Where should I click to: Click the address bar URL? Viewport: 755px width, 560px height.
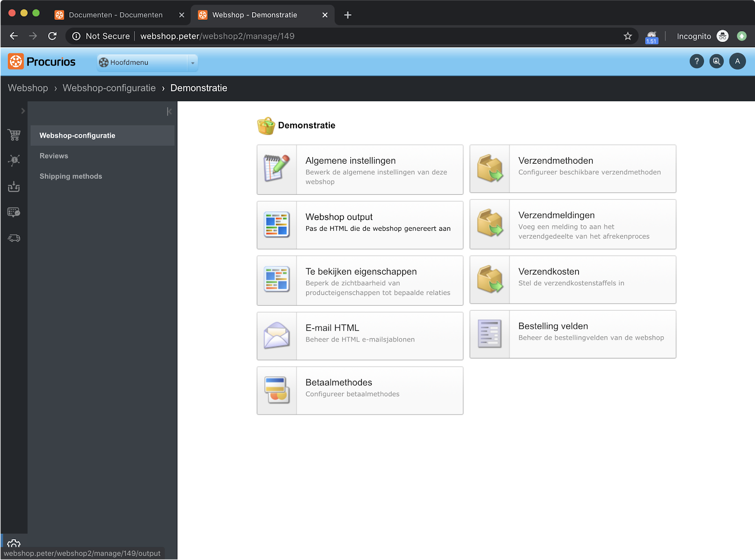click(x=217, y=36)
